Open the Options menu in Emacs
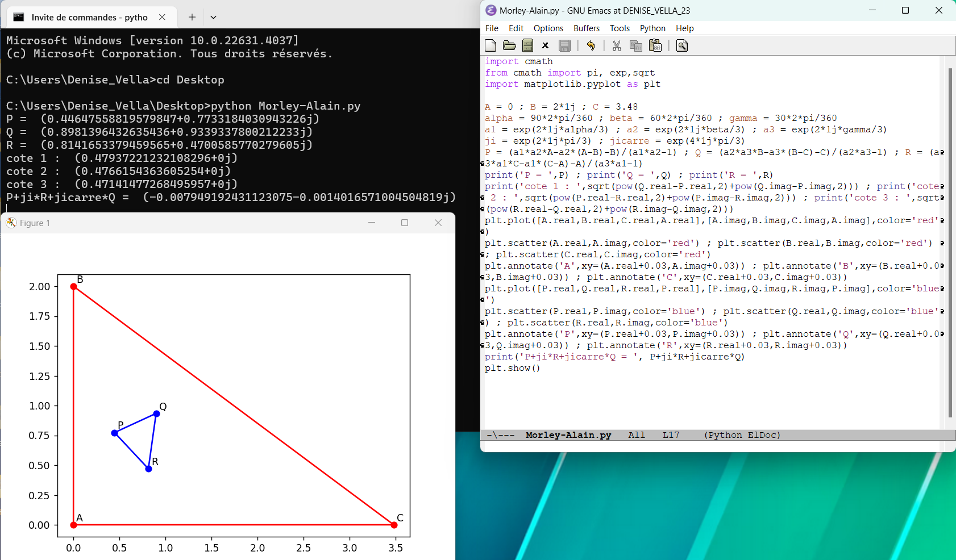 [548, 28]
